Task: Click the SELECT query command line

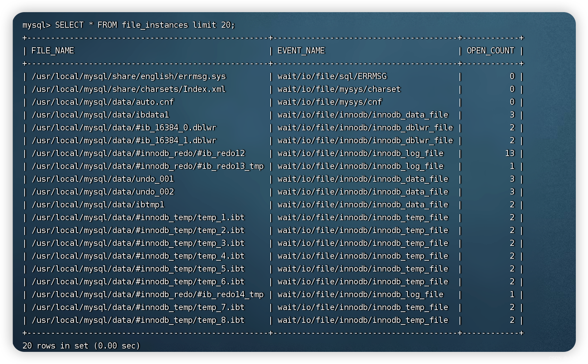Action: coord(129,25)
